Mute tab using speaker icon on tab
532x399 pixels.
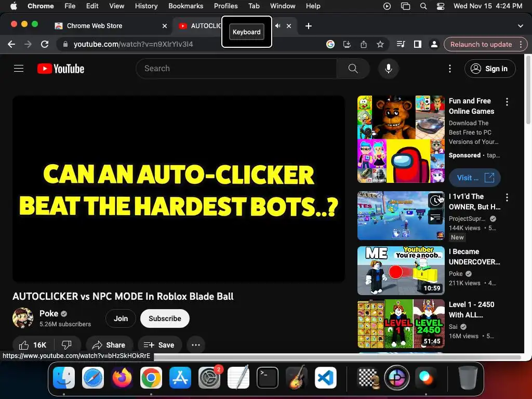tap(277, 26)
